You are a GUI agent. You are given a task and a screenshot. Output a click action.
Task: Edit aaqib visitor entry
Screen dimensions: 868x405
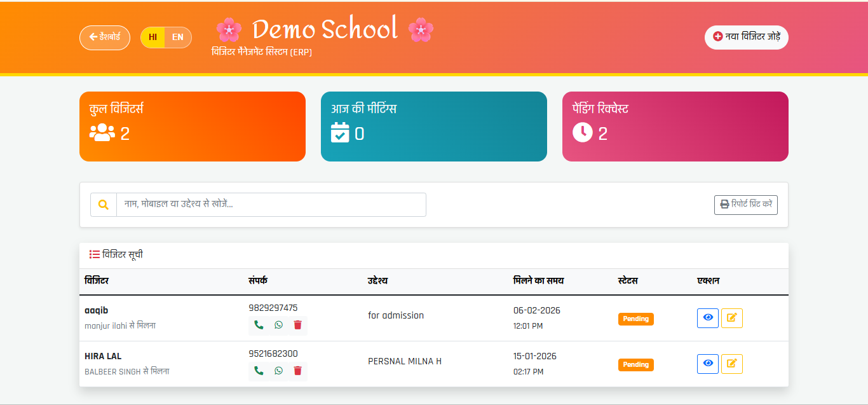(x=732, y=318)
